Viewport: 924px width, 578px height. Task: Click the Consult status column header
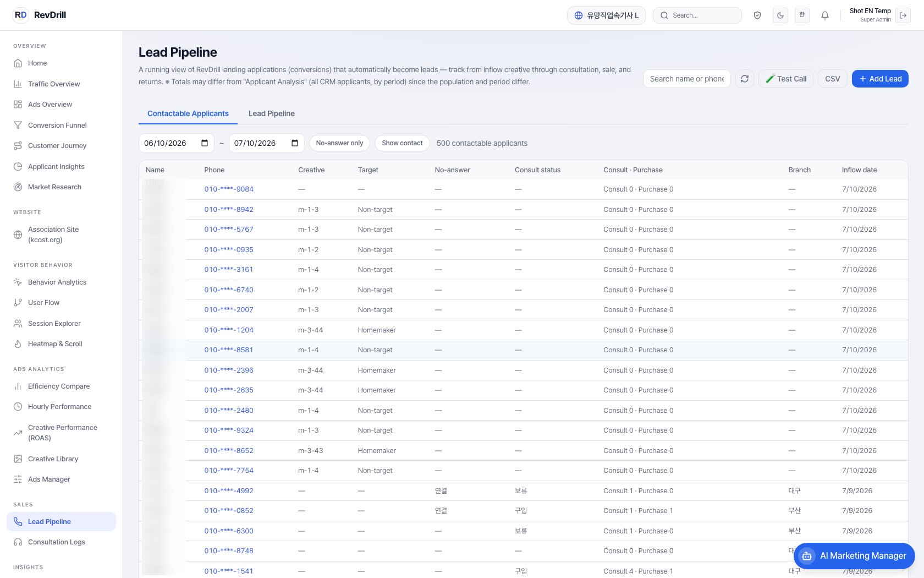click(x=537, y=170)
